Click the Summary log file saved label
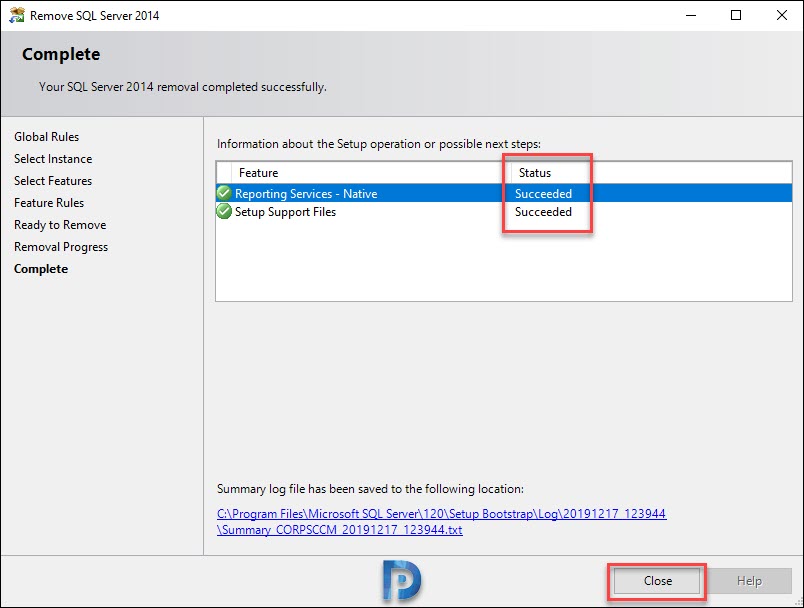Viewport: 804px width, 608px height. point(370,489)
